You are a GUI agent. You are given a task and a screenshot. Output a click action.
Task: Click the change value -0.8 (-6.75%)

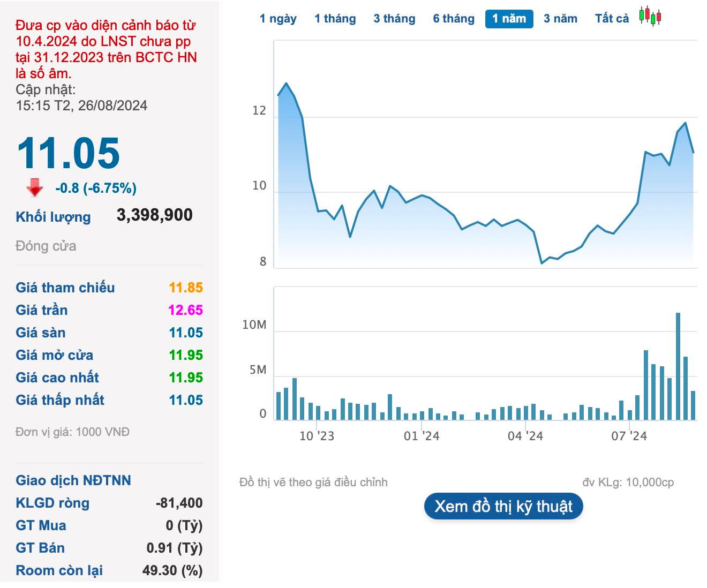tap(96, 188)
